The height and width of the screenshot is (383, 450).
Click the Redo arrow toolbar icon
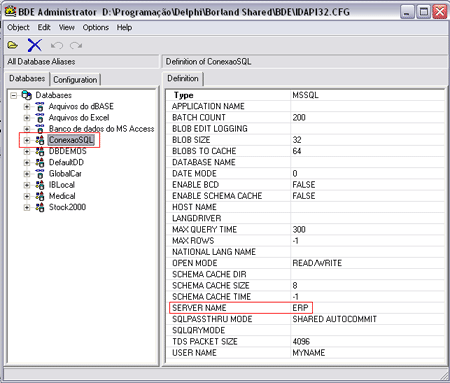76,45
